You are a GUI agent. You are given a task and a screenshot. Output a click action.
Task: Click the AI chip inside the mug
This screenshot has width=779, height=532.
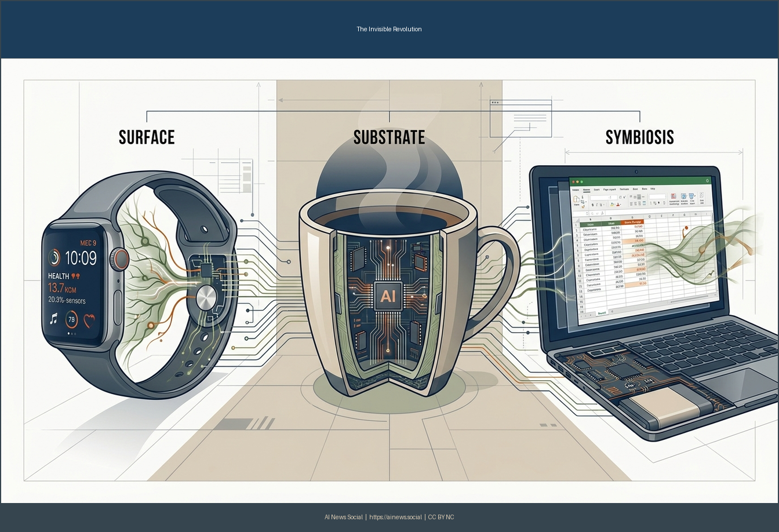point(386,296)
